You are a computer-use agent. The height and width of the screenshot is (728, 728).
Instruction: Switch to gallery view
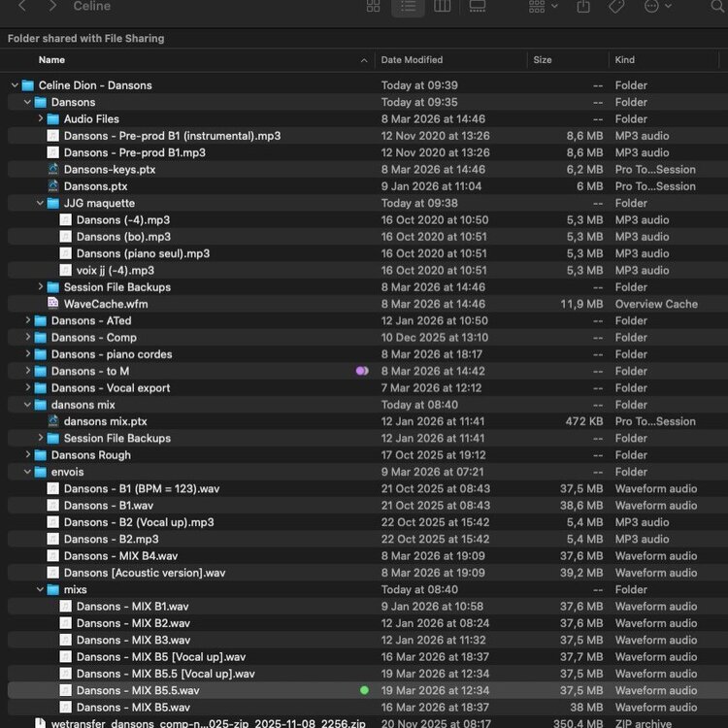click(478, 7)
